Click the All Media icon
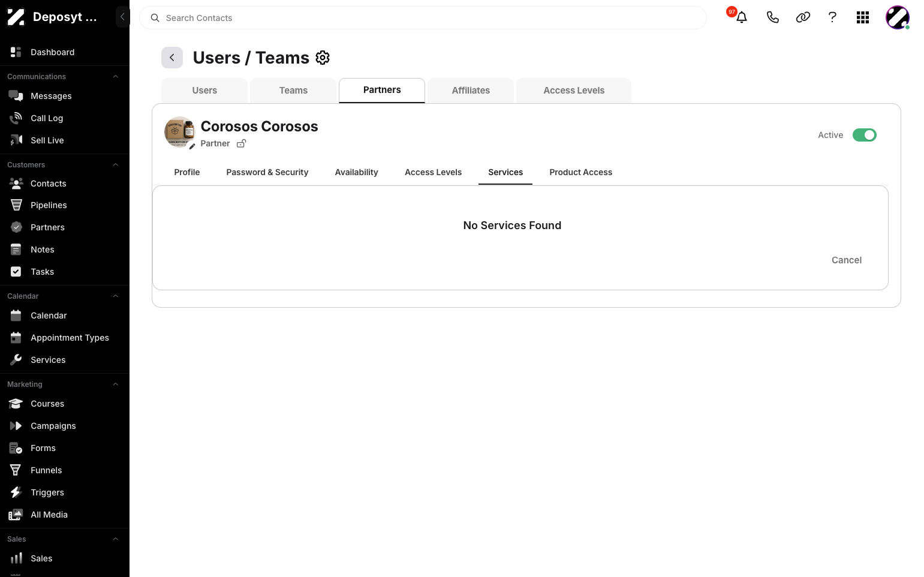Viewport: 924px width, 577px height. [x=16, y=515]
